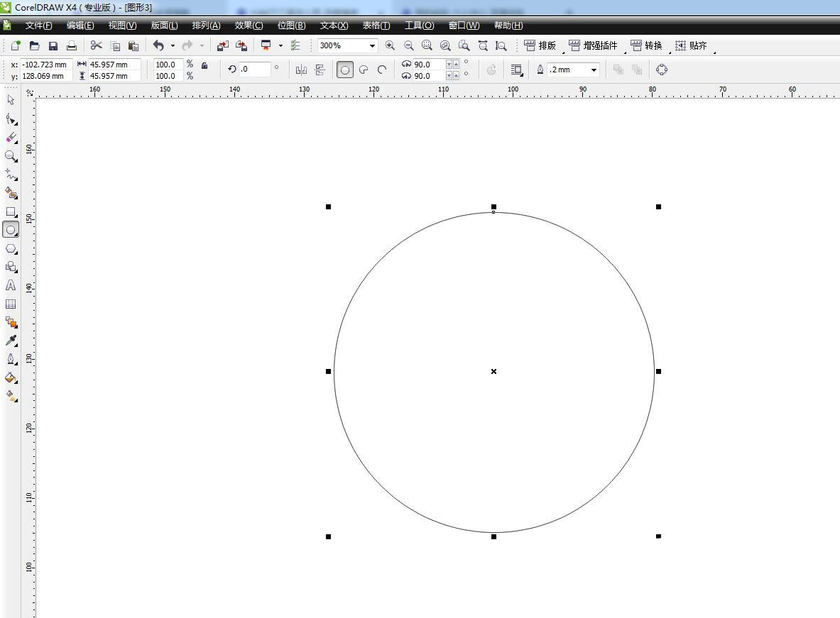
Task: Open the 300% zoom level dropdown
Action: (x=371, y=45)
